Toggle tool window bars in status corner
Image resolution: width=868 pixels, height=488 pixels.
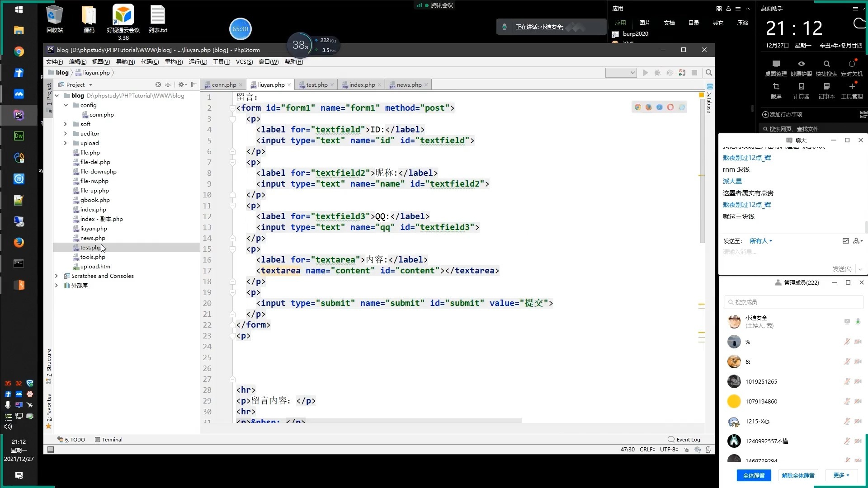(x=51, y=450)
